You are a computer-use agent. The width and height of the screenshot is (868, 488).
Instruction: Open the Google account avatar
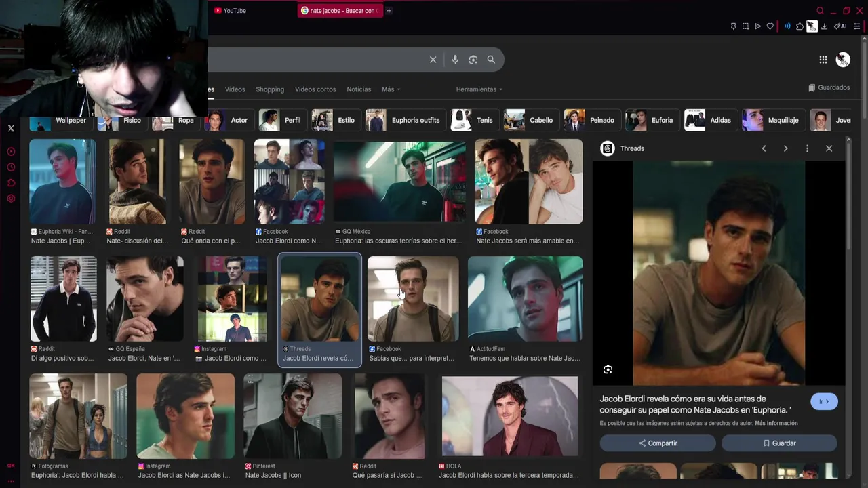pos(843,60)
